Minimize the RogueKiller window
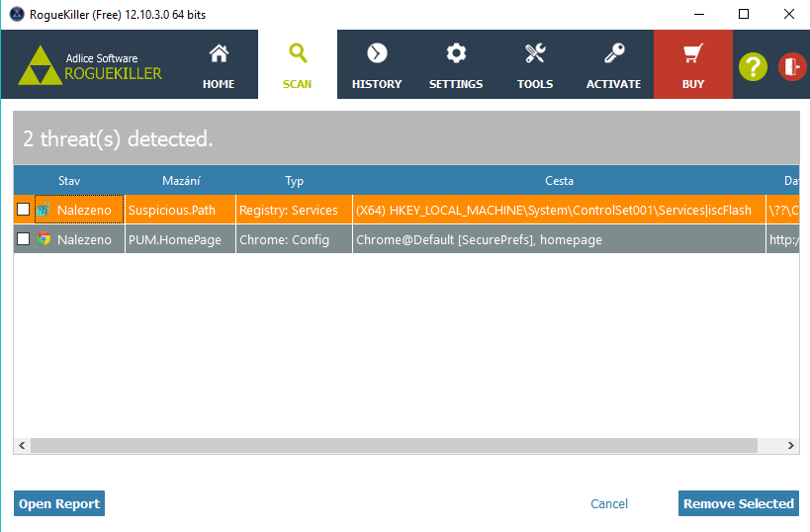This screenshot has height=532, width=810. (699, 14)
